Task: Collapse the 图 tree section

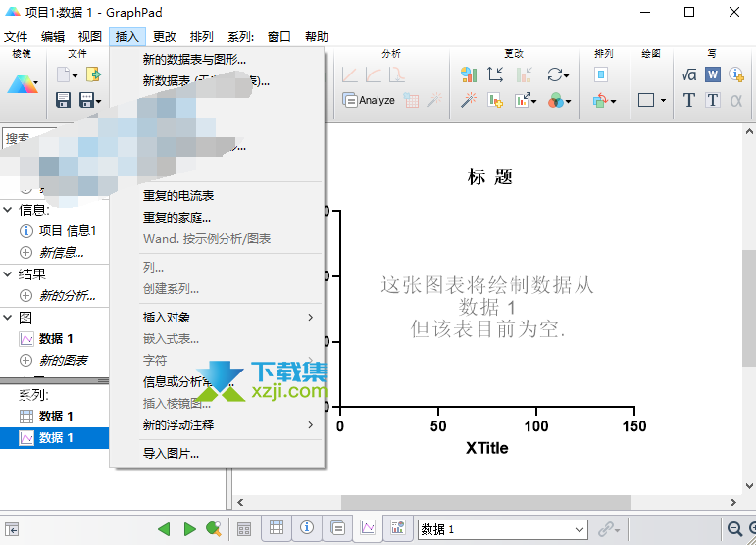Action: tap(8, 318)
